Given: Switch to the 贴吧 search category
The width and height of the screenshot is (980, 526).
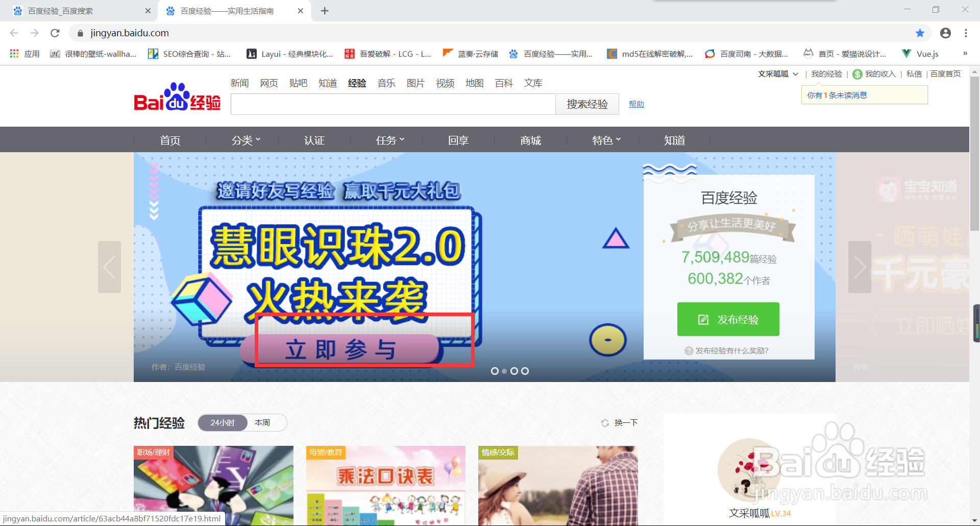Looking at the screenshot, I should [x=298, y=83].
